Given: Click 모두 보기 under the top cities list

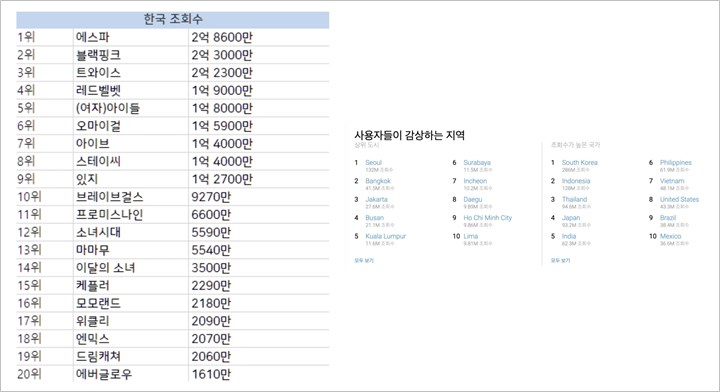Looking at the screenshot, I should coord(364,260).
